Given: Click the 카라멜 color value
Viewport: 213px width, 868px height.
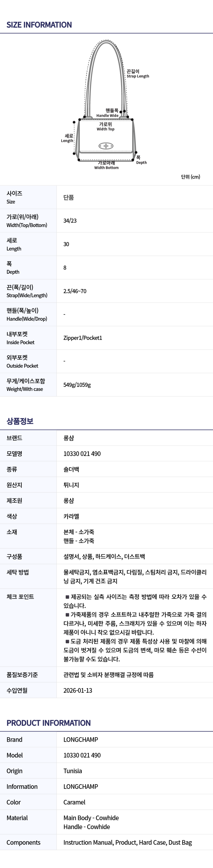Looking at the screenshot, I should coord(71,516).
